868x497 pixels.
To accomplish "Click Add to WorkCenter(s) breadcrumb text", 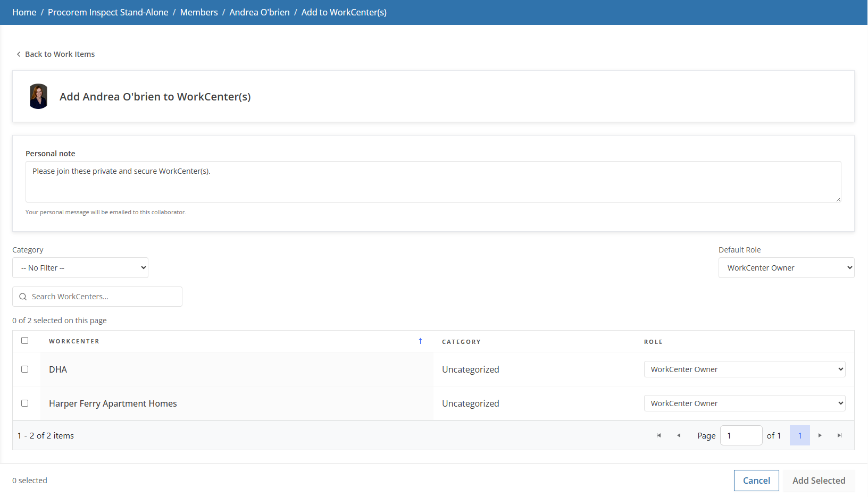I will click(x=344, y=12).
